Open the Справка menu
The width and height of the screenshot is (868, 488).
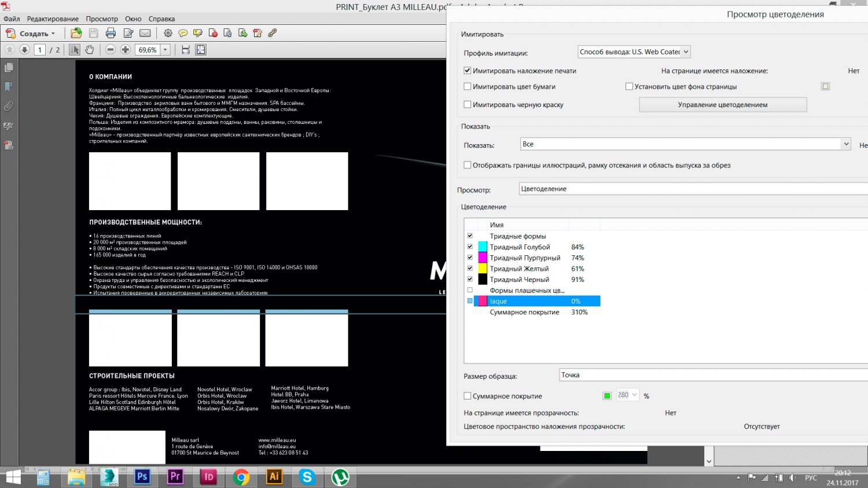[x=161, y=19]
